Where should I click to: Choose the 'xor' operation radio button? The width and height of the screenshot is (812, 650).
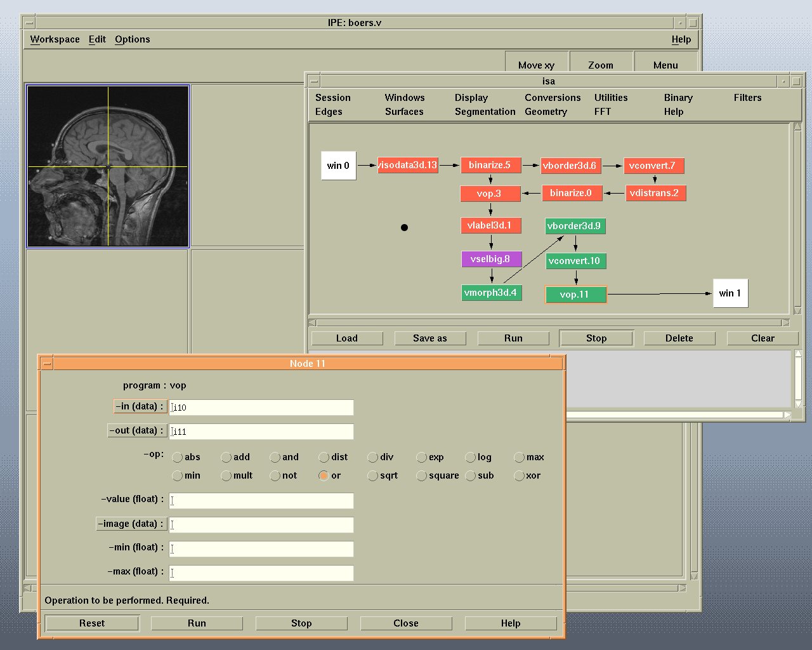coord(520,475)
